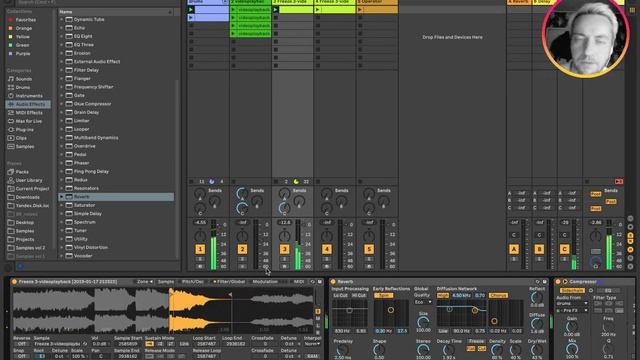Viewport: 640px width, 360px height.
Task: Open User Library in Places
Action: pyautogui.click(x=29, y=180)
